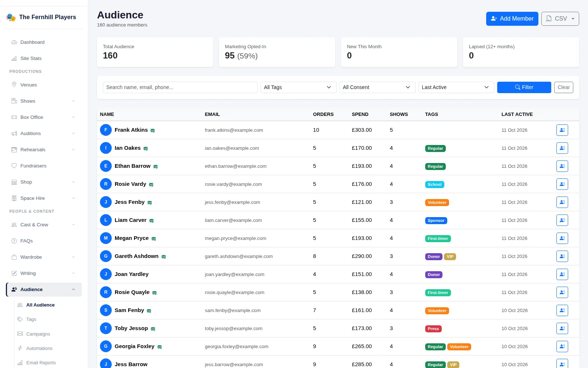Click the FAQs question mark icon
This screenshot has width=588, height=368.
coord(14,241)
